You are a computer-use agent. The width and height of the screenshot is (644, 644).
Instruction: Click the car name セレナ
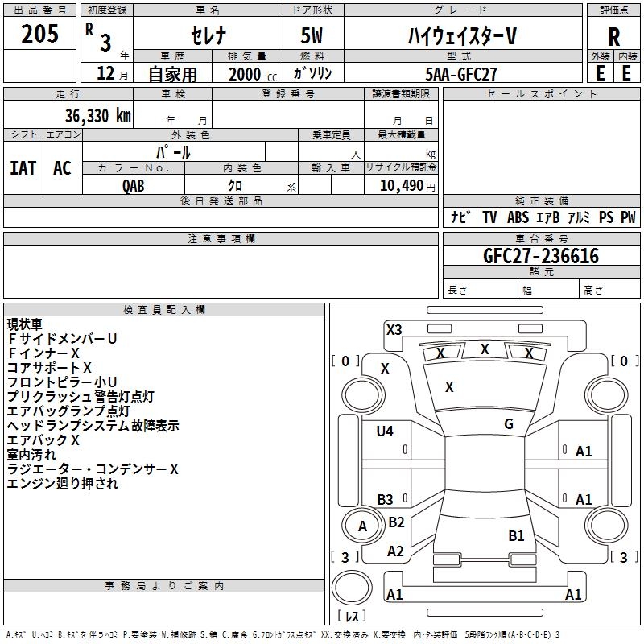[208, 35]
